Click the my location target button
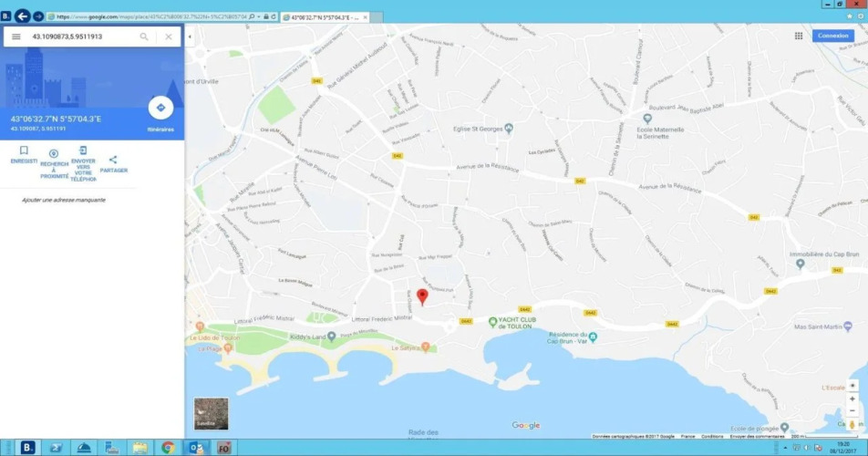 pyautogui.click(x=852, y=385)
